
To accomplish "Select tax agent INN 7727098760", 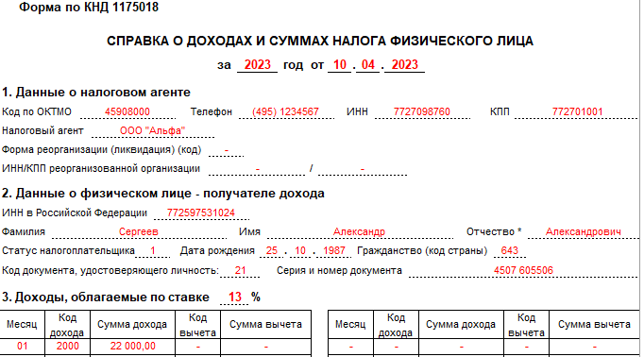I will pyautogui.click(x=422, y=111).
